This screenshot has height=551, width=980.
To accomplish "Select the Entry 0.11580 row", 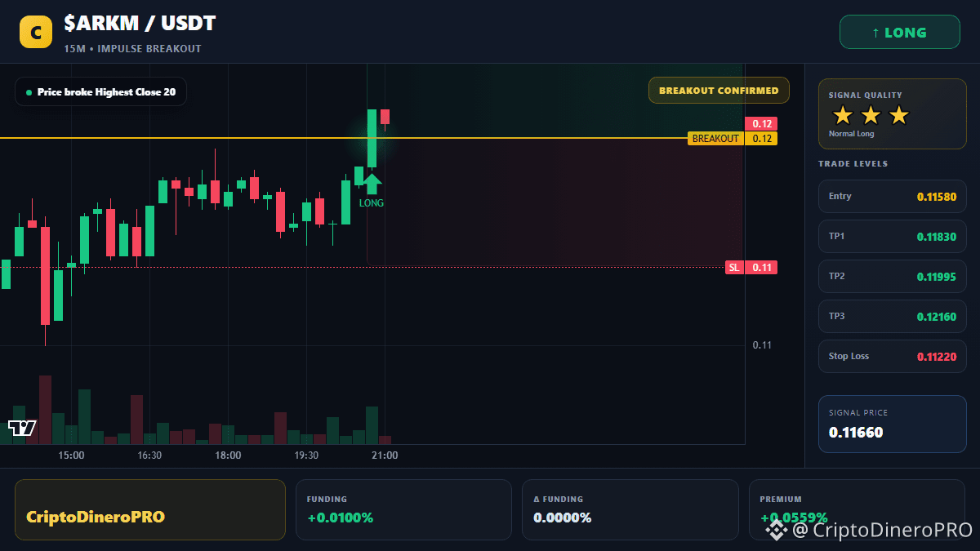I will pyautogui.click(x=893, y=197).
